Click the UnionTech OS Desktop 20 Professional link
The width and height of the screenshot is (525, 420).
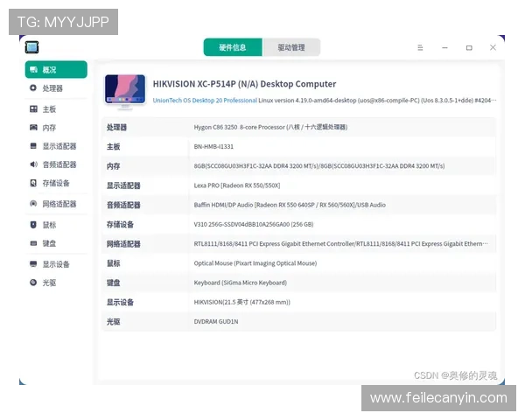click(205, 100)
